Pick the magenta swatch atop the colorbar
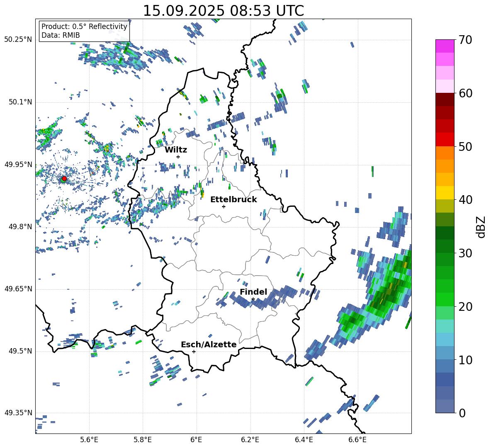The width and height of the screenshot is (491, 448). pos(445,46)
